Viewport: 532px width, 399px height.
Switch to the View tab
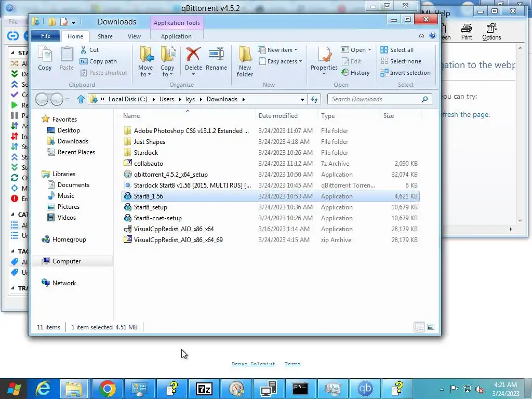click(134, 36)
